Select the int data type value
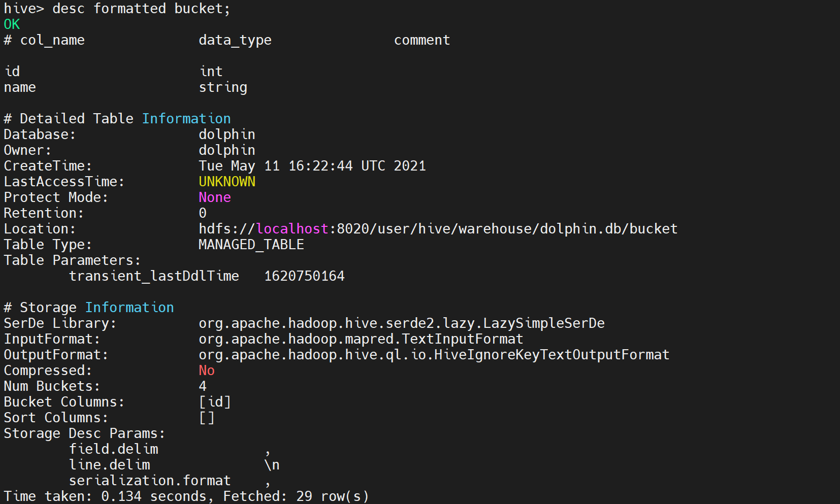Image resolution: width=840 pixels, height=504 pixels. [x=211, y=71]
